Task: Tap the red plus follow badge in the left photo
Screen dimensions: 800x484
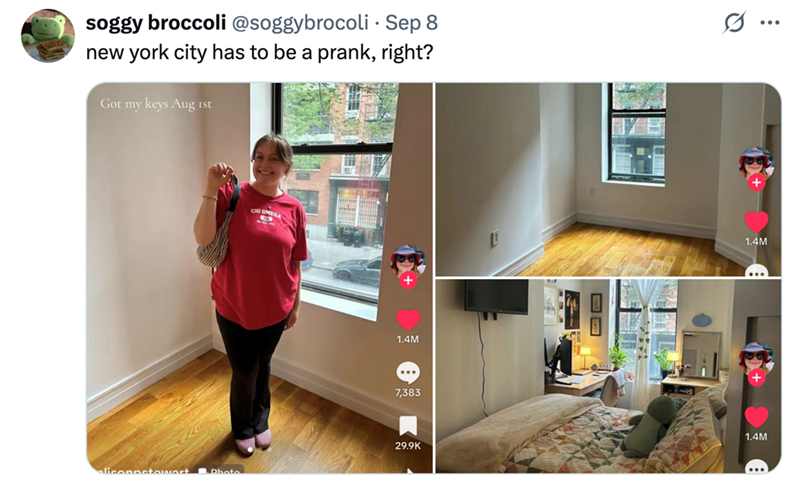Action: click(408, 280)
